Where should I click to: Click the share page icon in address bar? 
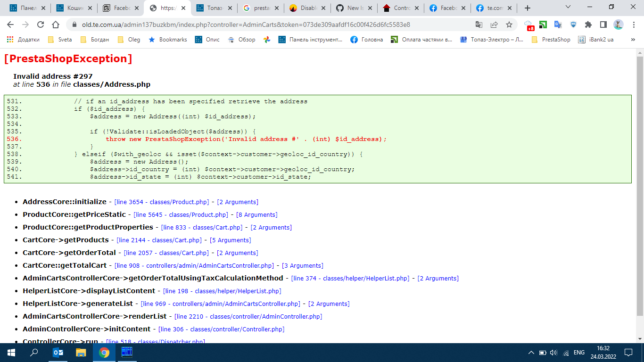494,25
